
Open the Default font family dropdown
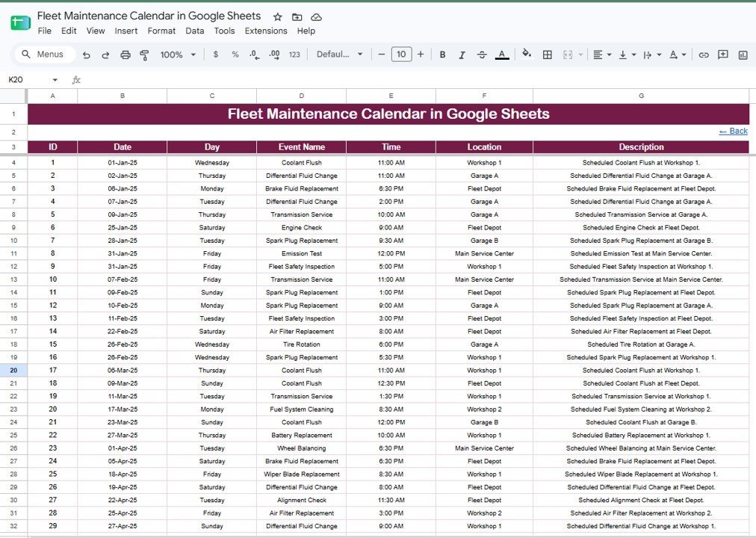(339, 55)
